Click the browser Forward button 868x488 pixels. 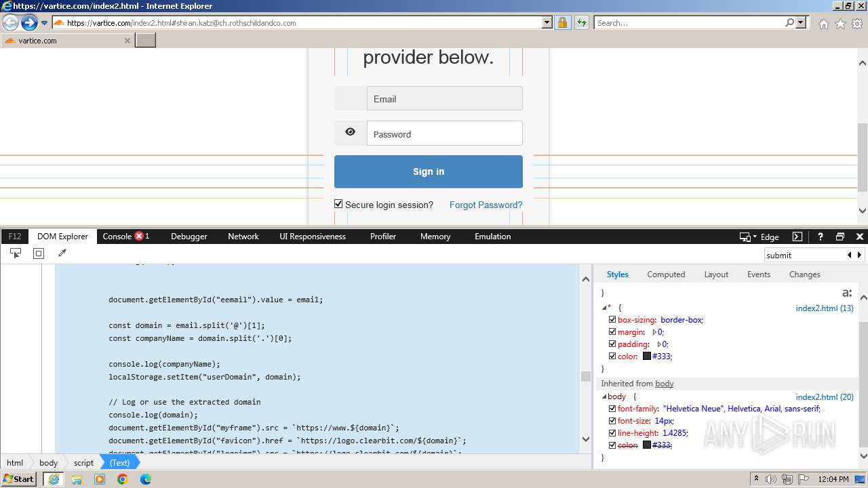[x=29, y=23]
